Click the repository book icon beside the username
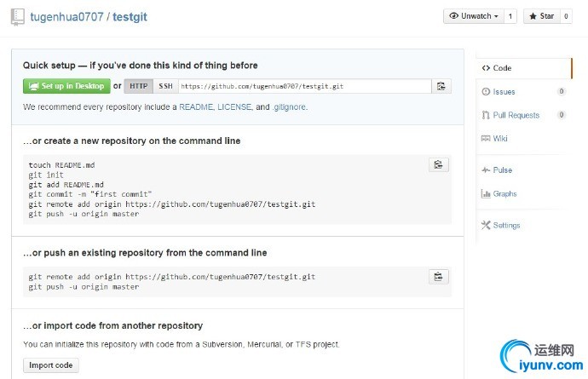Image resolution: width=588 pixels, height=379 pixels. coord(18,17)
